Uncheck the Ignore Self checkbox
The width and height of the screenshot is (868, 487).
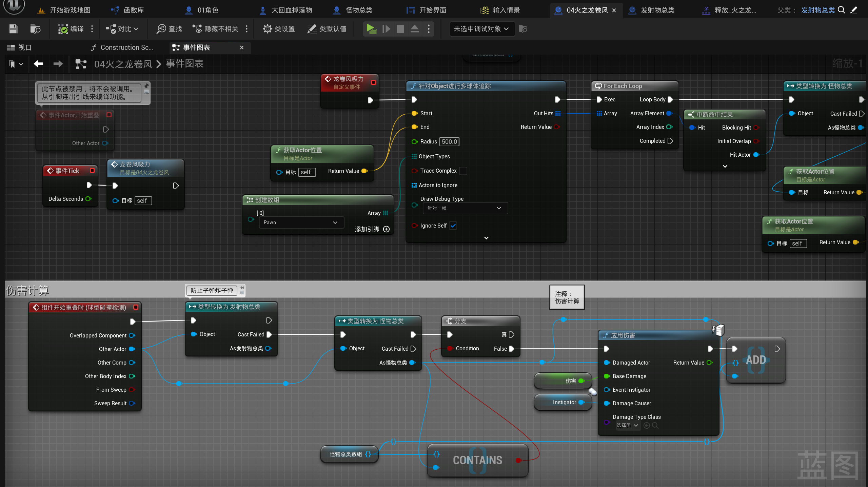point(453,226)
